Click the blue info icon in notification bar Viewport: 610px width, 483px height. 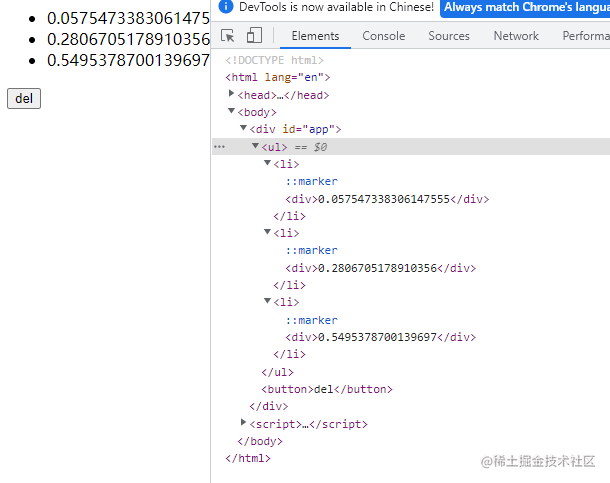tap(226, 6)
